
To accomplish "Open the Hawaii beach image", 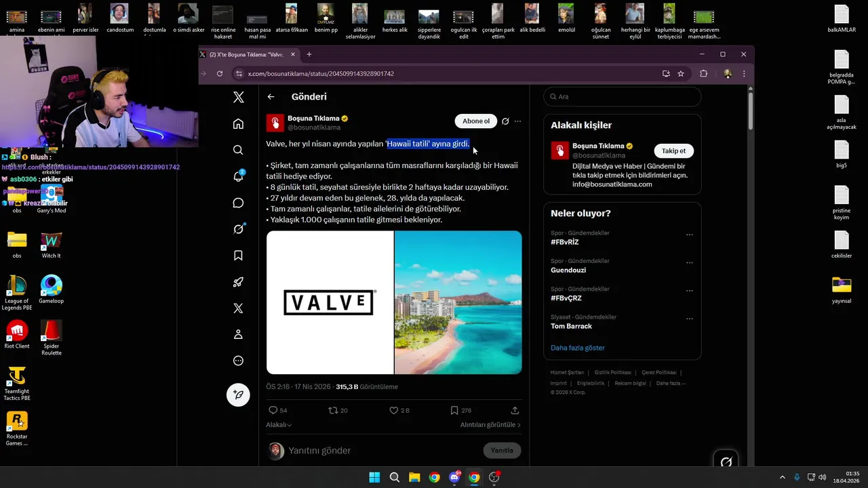I will 458,302.
